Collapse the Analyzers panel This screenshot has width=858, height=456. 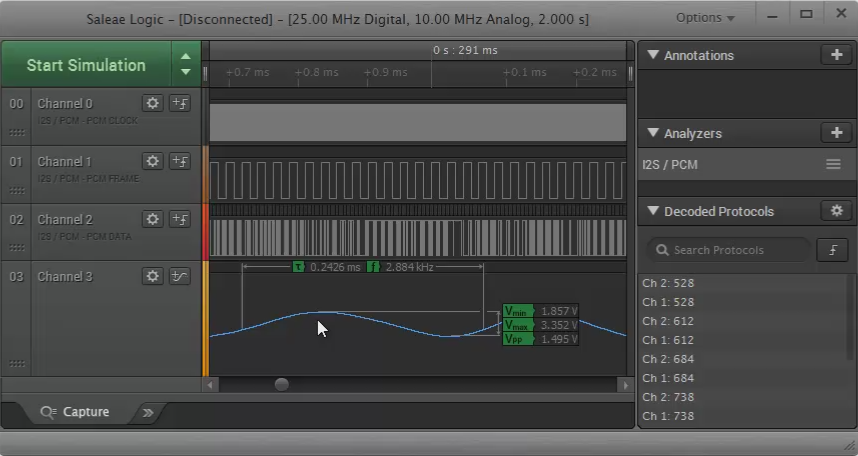point(653,134)
